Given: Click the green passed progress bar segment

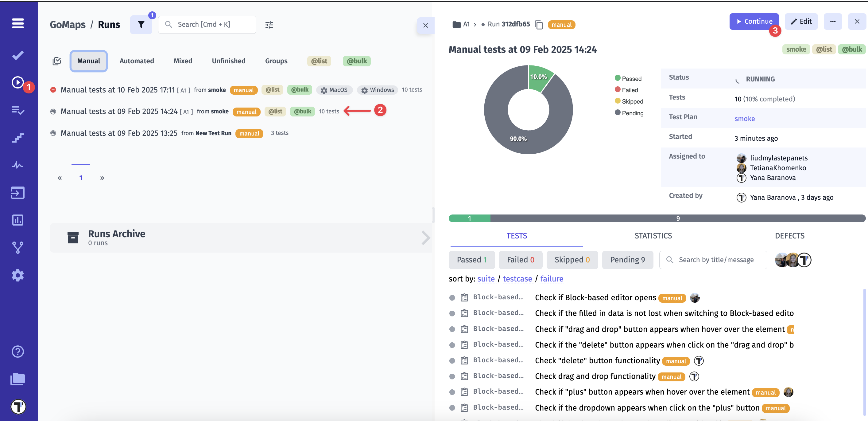Looking at the screenshot, I should tap(469, 218).
